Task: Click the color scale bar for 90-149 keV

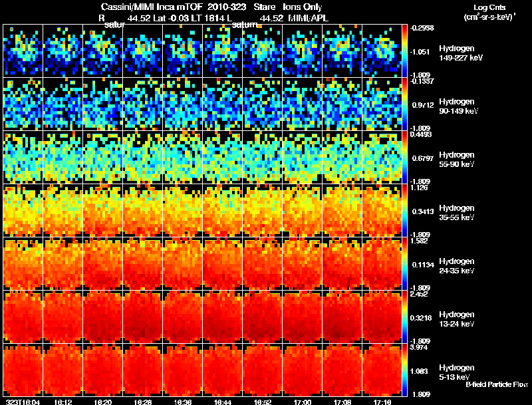Action: point(404,104)
